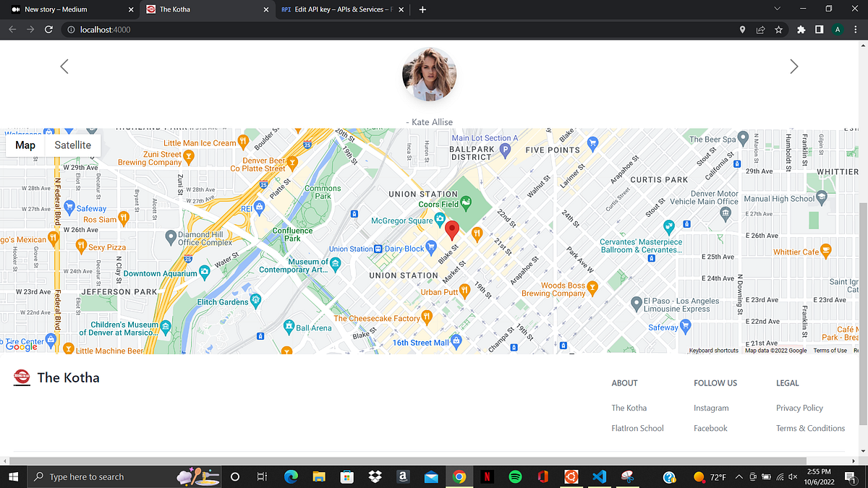Toggle the map back to Map view
The width and height of the screenshot is (868, 488).
25,145
